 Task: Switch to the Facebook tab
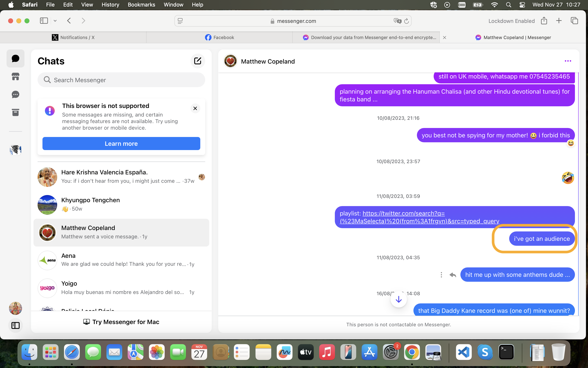(219, 37)
